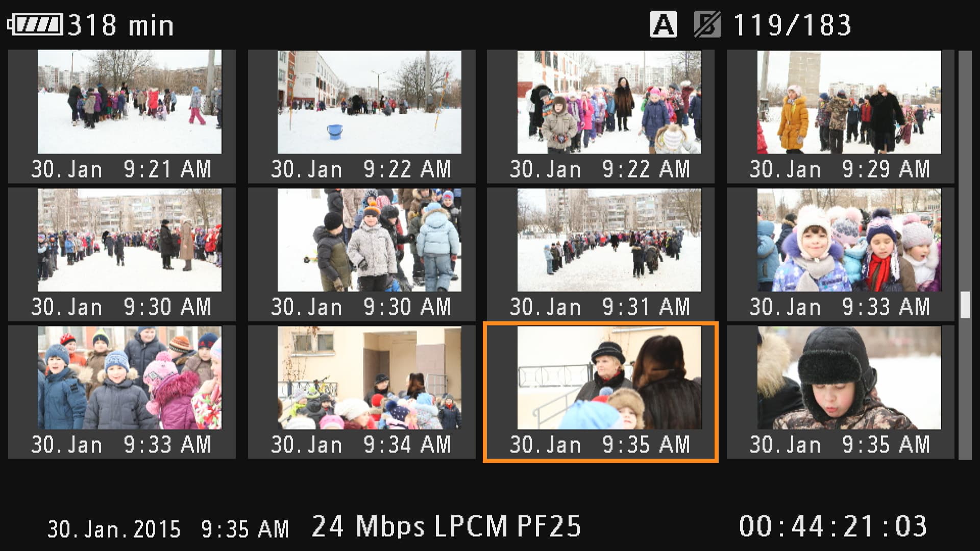Select the 9:35 AM boy in fur hat clip
This screenshot has height=551, width=980.
pos(841,392)
